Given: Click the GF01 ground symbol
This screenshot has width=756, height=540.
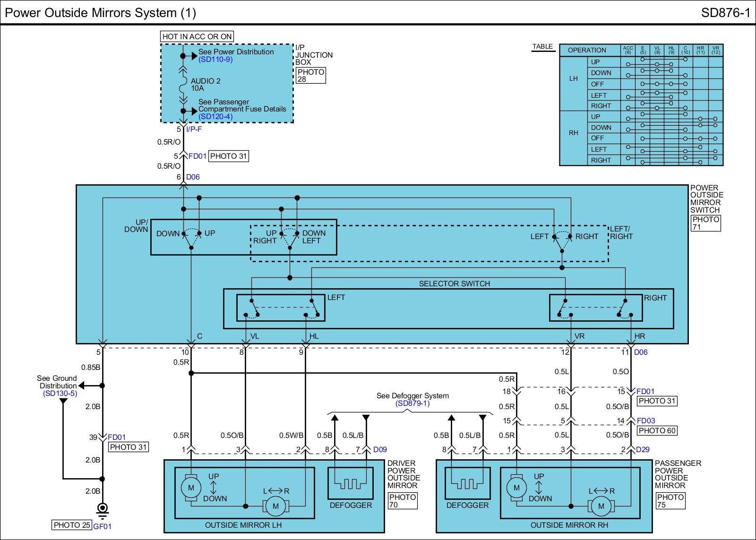Looking at the screenshot, I should 103,509.
